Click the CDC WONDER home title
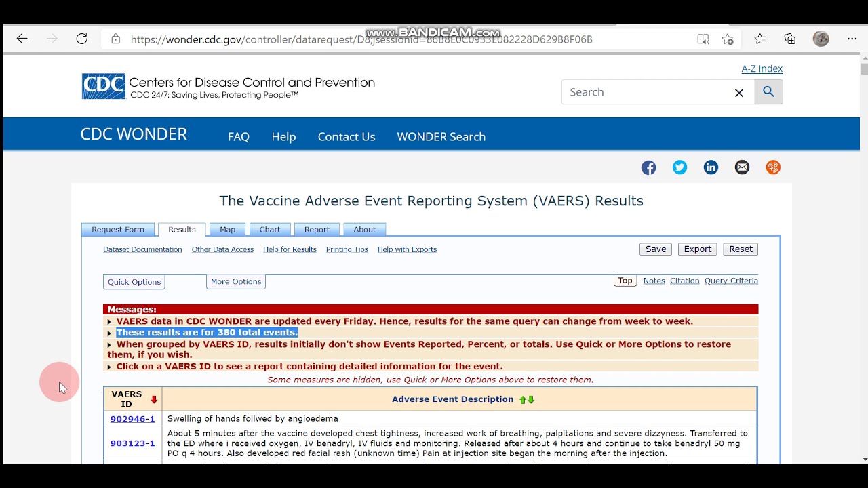868x488 pixels. click(134, 134)
